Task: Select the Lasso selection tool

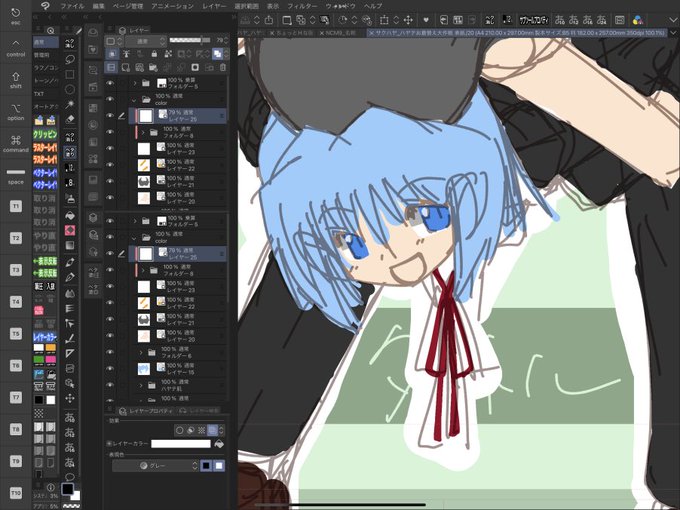Action: (70, 59)
